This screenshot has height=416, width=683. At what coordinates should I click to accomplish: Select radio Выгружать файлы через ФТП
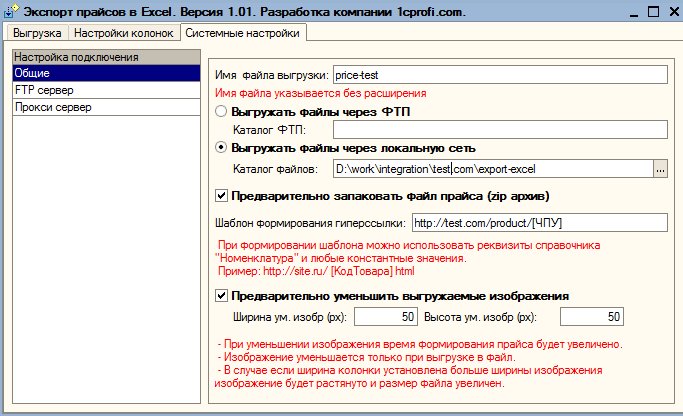pos(221,112)
